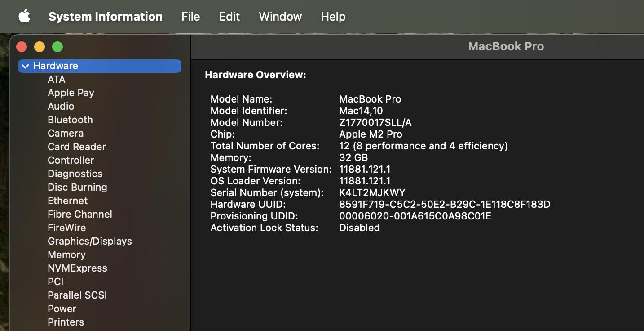Select Ethernet in the sidebar
Image resolution: width=644 pixels, height=331 pixels.
point(67,201)
